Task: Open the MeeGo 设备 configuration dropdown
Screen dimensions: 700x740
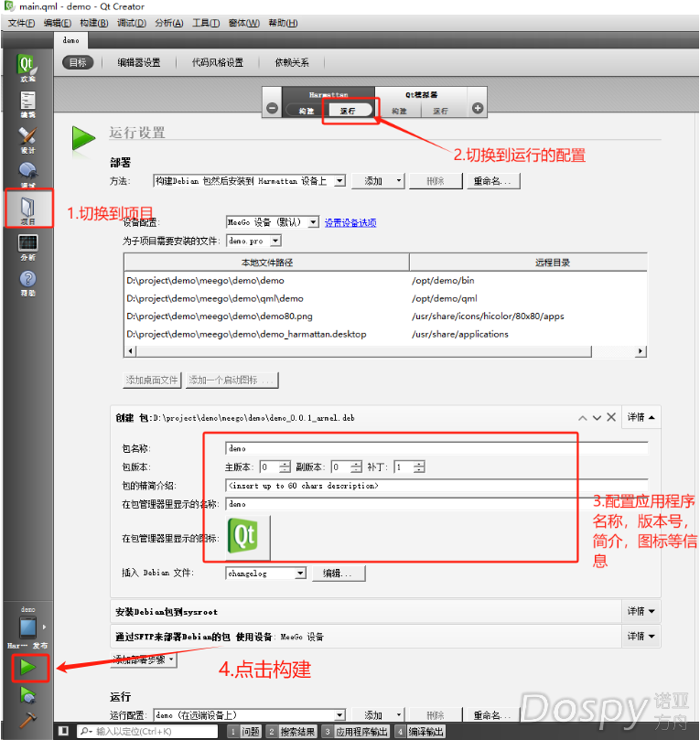Action: [x=273, y=222]
